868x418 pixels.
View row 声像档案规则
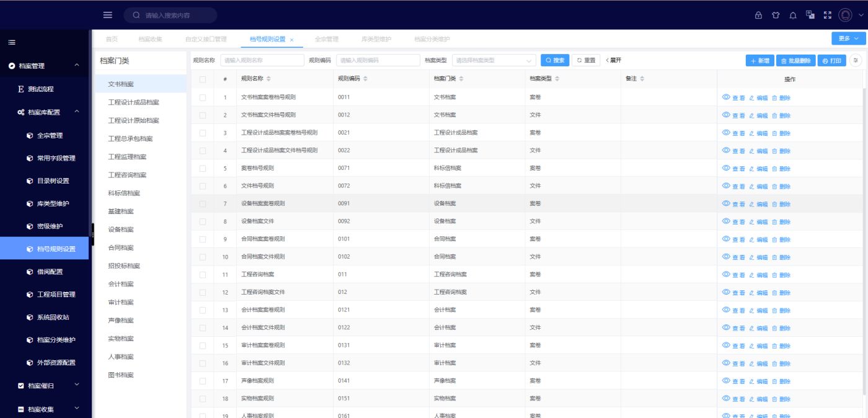point(734,381)
